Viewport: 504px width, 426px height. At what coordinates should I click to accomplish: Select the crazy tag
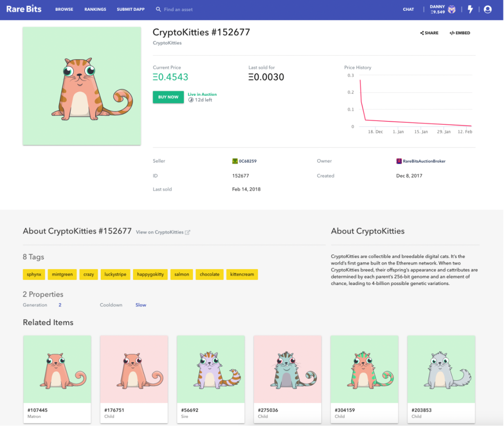coord(88,274)
